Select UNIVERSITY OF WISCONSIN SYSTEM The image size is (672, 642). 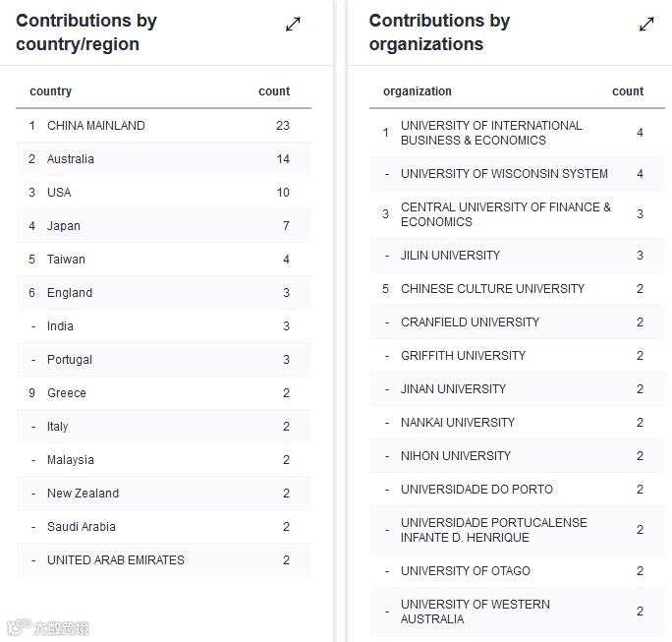pyautogui.click(x=504, y=174)
